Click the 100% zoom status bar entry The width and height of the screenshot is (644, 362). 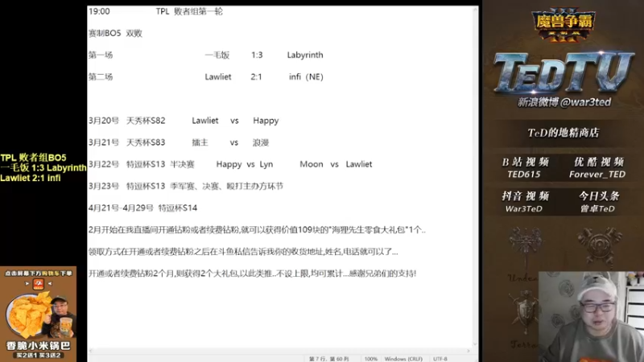click(370, 359)
